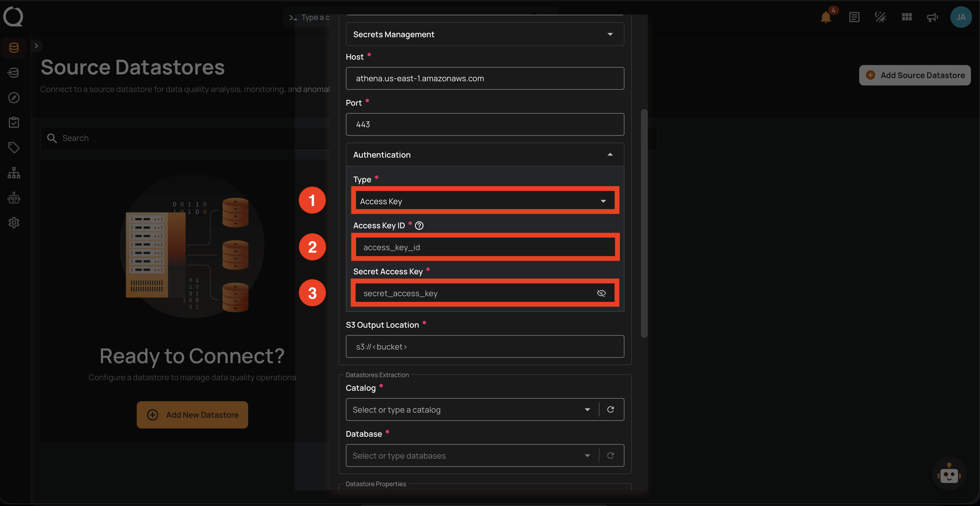Screen dimensions: 980x506
Task: Click the S3 Output Location field
Action: click(485, 346)
